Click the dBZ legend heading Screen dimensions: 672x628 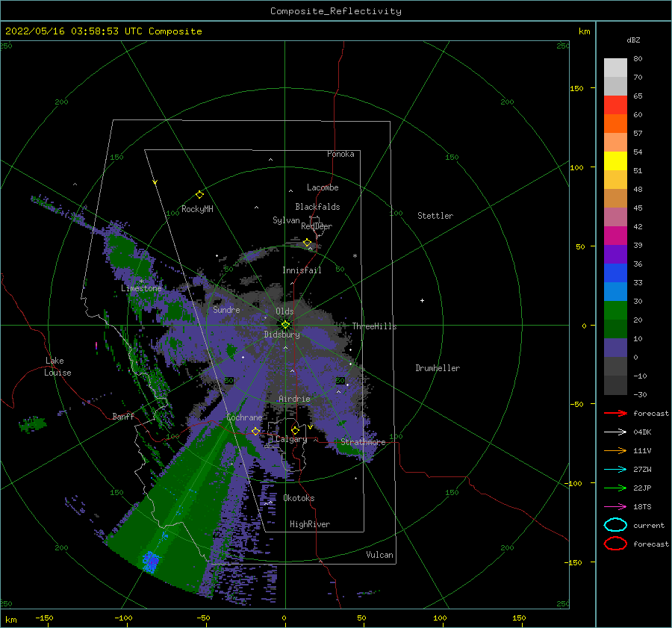click(x=633, y=40)
